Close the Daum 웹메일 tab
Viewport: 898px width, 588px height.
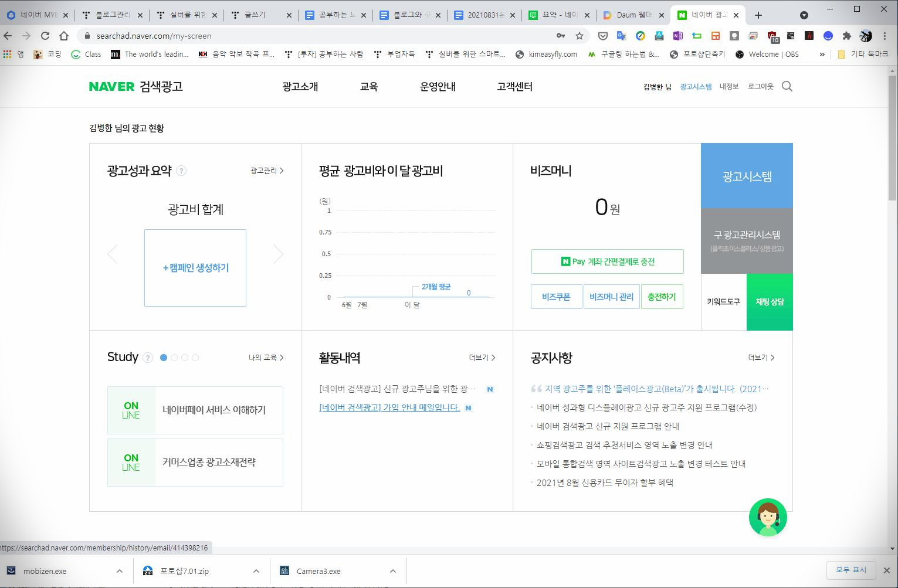[x=662, y=15]
